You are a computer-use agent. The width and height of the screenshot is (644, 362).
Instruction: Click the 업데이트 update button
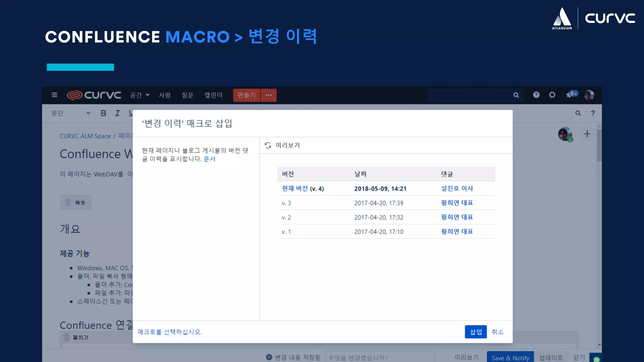[551, 357]
